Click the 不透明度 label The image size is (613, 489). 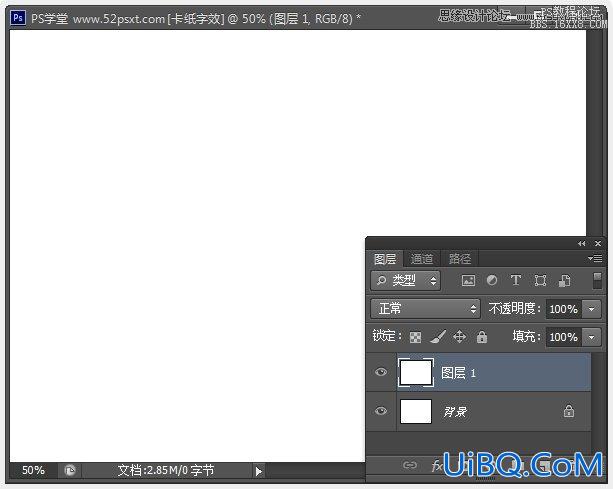pyautogui.click(x=514, y=308)
